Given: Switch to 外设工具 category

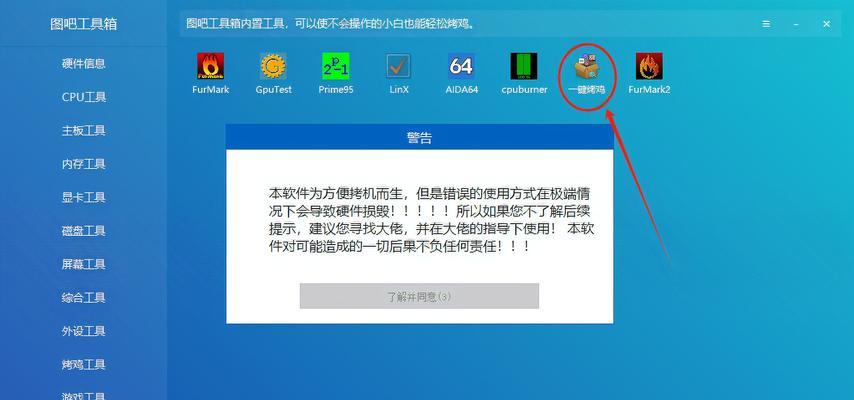Looking at the screenshot, I should pos(83,331).
